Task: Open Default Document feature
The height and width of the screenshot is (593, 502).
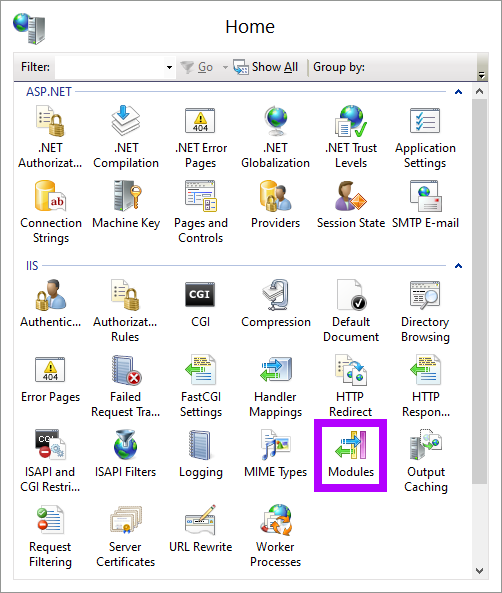Action: point(351,311)
